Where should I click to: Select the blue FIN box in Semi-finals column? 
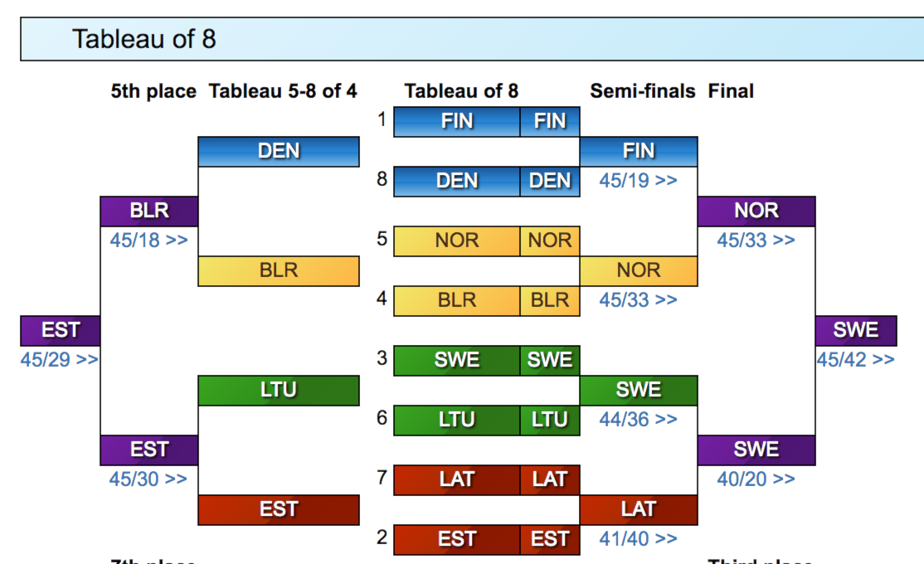coord(639,152)
